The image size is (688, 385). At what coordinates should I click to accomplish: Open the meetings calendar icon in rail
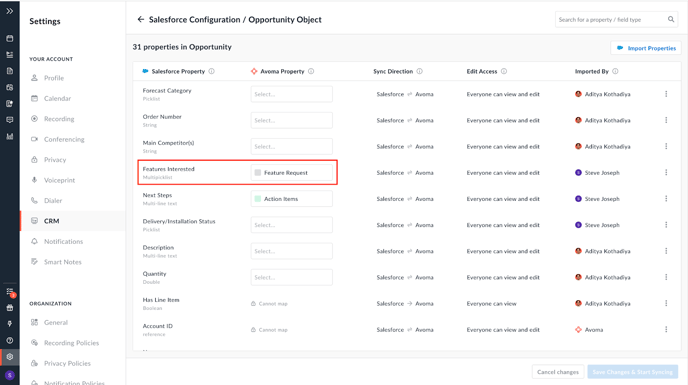pyautogui.click(x=10, y=38)
